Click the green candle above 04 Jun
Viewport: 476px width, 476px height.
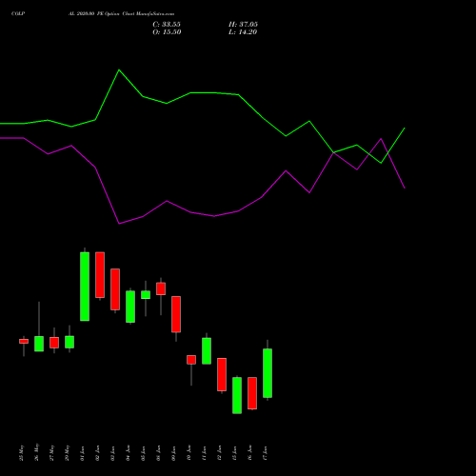(x=130, y=307)
